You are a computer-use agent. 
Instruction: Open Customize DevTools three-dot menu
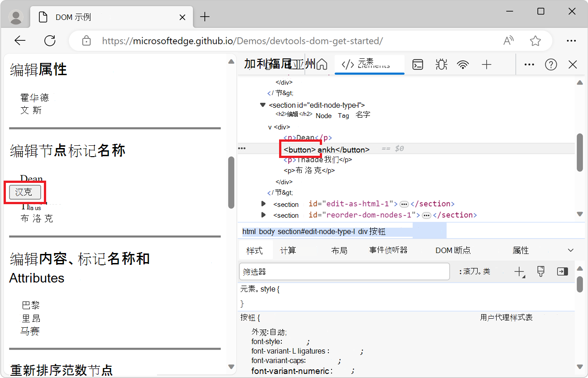[529, 65]
